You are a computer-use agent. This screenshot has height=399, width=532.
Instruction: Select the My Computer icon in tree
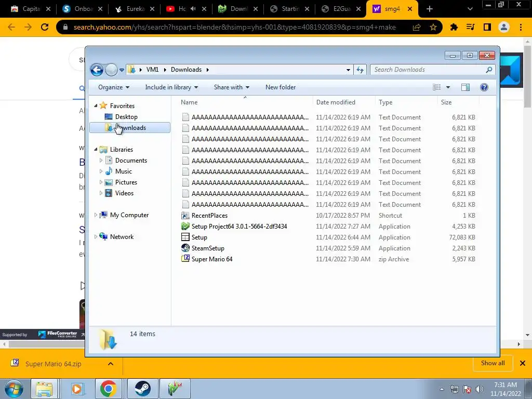[x=103, y=215]
